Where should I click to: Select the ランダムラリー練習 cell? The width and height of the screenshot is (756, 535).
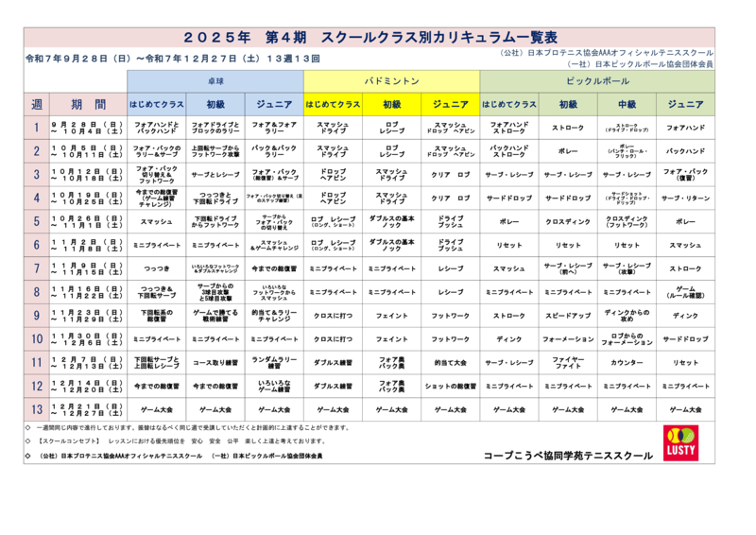coord(274,362)
